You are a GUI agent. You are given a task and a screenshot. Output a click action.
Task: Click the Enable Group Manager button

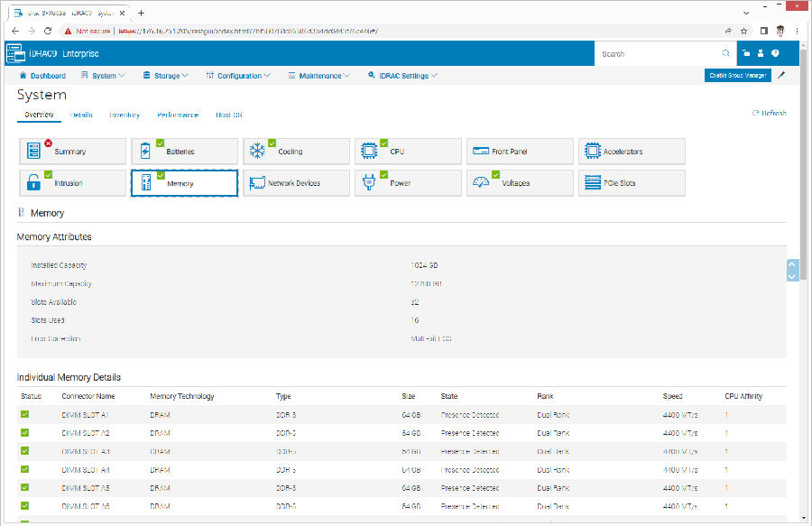point(737,76)
